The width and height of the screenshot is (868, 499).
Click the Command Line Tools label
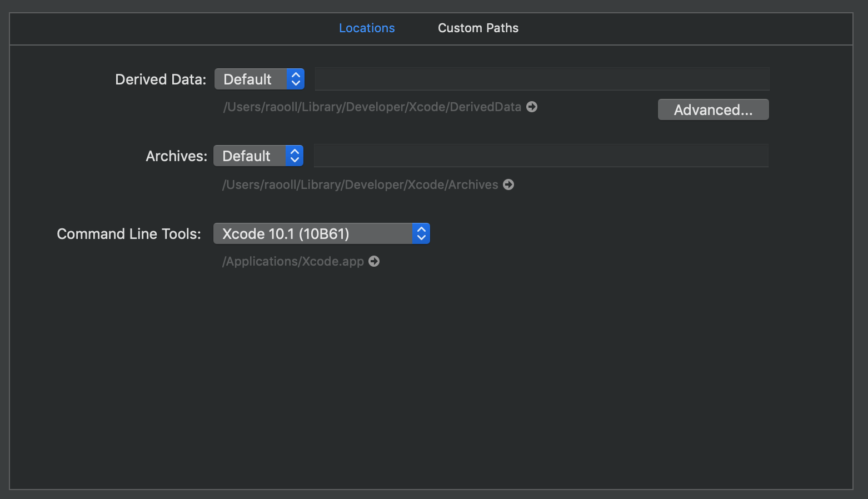[129, 234]
